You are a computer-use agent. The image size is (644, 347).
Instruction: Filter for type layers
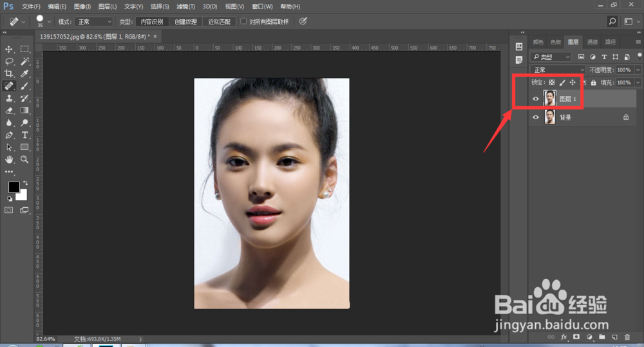(604, 57)
